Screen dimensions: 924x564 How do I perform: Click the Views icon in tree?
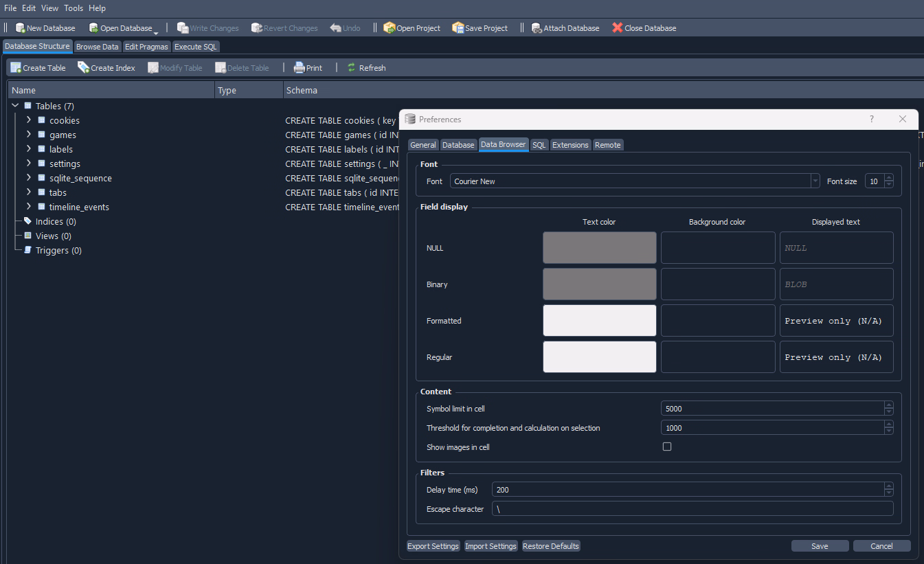(27, 236)
